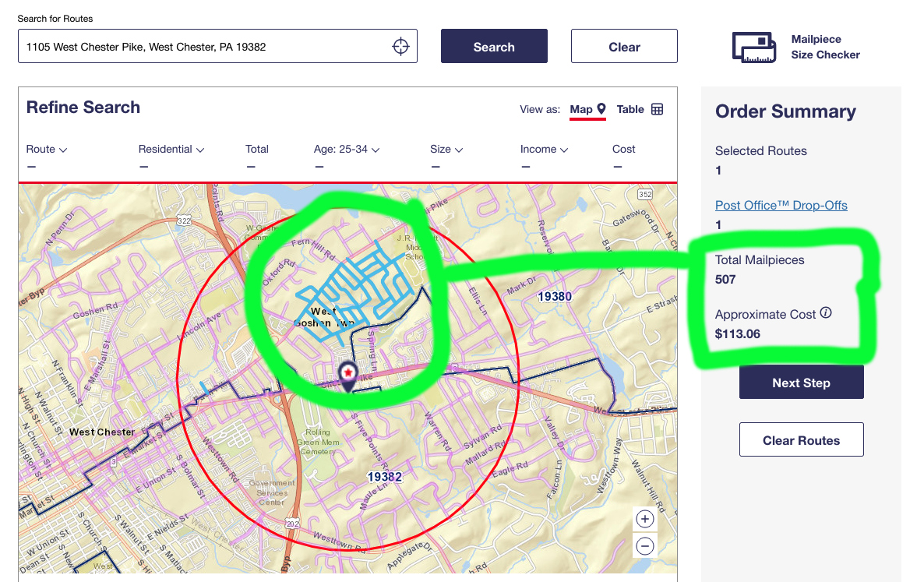Expand the Income filter dropdown
The width and height of the screenshot is (924, 582).
[x=544, y=150]
